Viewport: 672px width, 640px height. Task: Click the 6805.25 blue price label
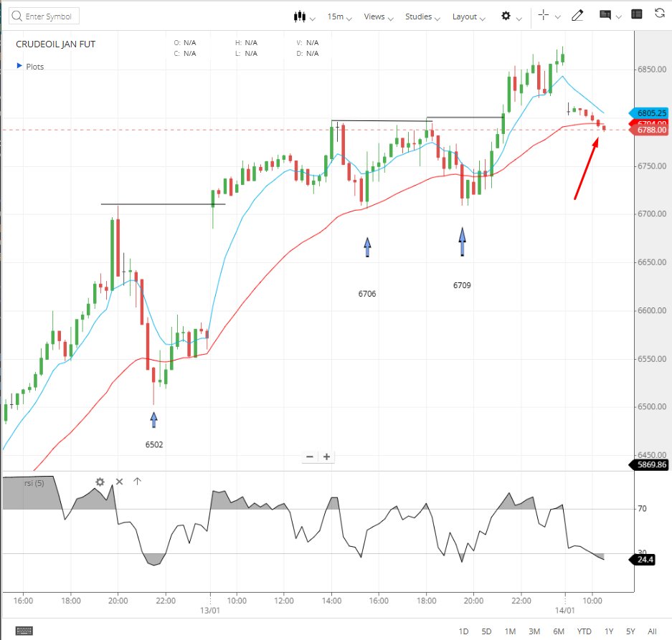point(649,113)
